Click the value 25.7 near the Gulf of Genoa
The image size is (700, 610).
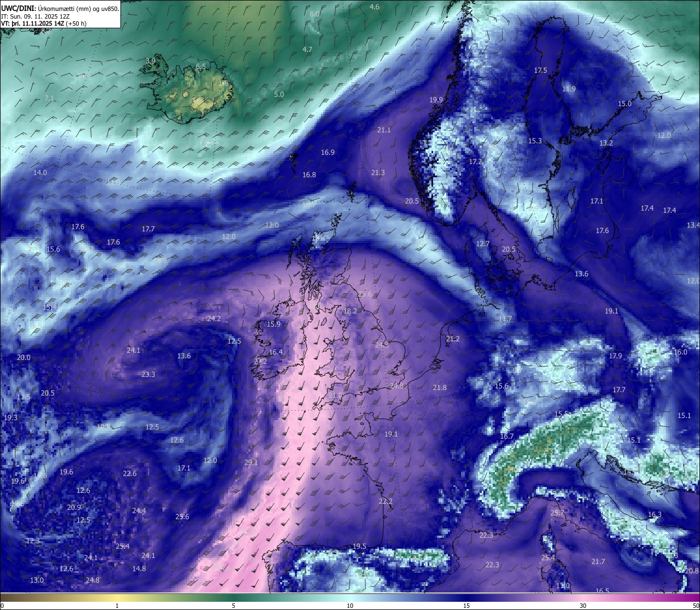point(557,513)
